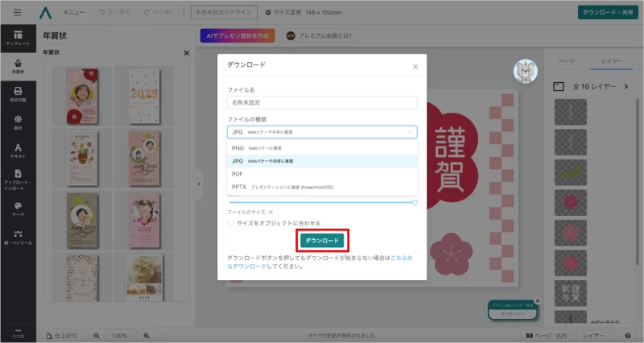Viewport: 644px width, 343px height.
Task: Expand the 全10レイヤー chevron
Action: point(626,86)
